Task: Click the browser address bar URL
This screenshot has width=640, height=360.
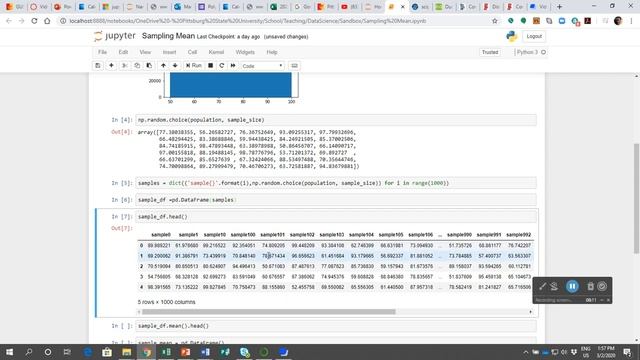Action: 248,21
